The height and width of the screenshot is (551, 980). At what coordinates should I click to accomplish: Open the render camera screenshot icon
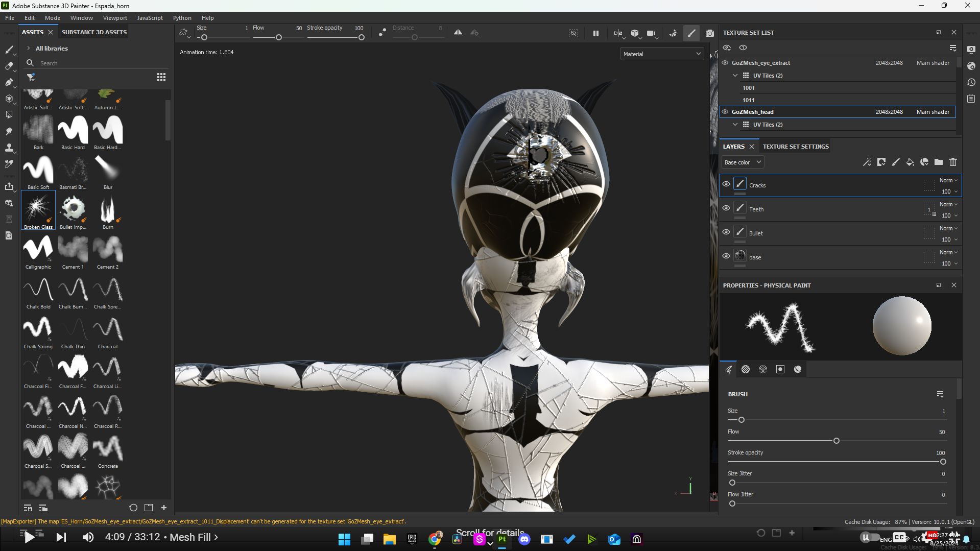710,33
